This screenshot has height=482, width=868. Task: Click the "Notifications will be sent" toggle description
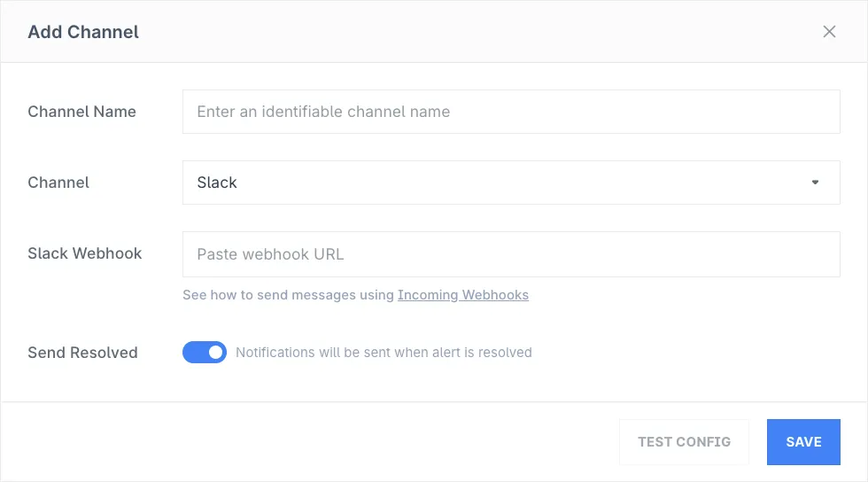pos(384,353)
